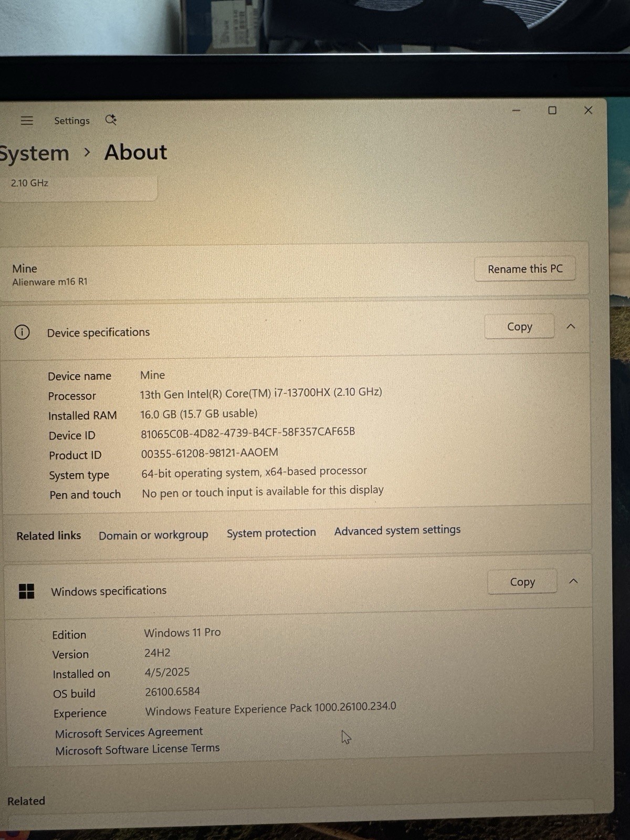Image resolution: width=630 pixels, height=840 pixels.
Task: Click the 'Windows specifications' section title
Action: (x=109, y=591)
